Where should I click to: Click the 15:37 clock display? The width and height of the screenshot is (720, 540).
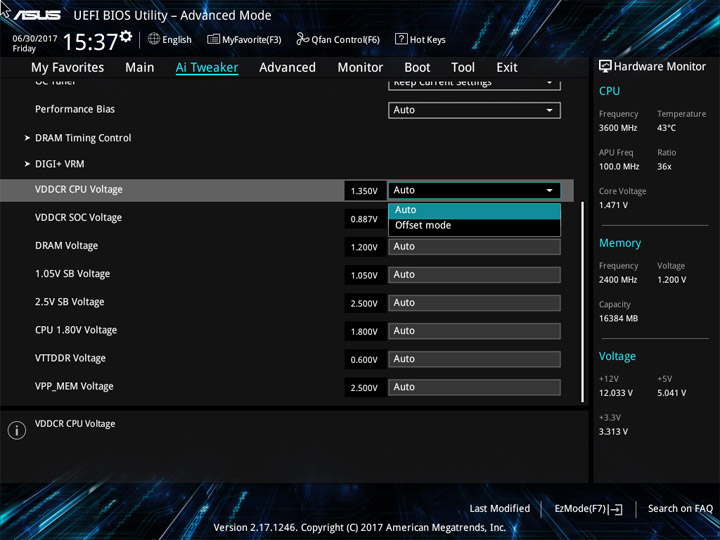pyautogui.click(x=90, y=42)
